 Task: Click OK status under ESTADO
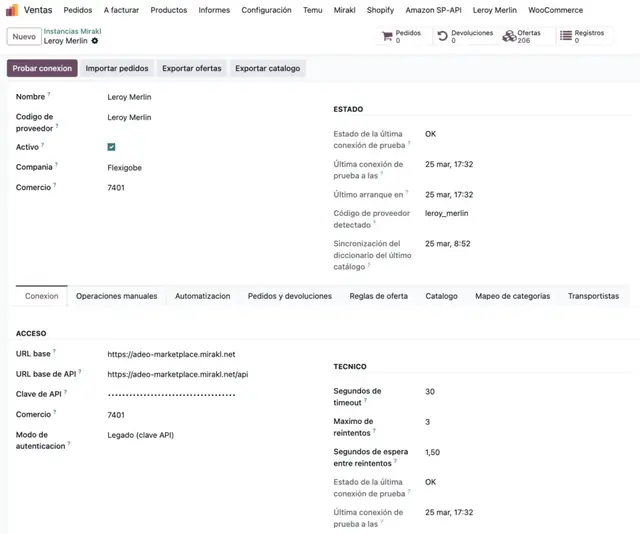pyautogui.click(x=430, y=134)
